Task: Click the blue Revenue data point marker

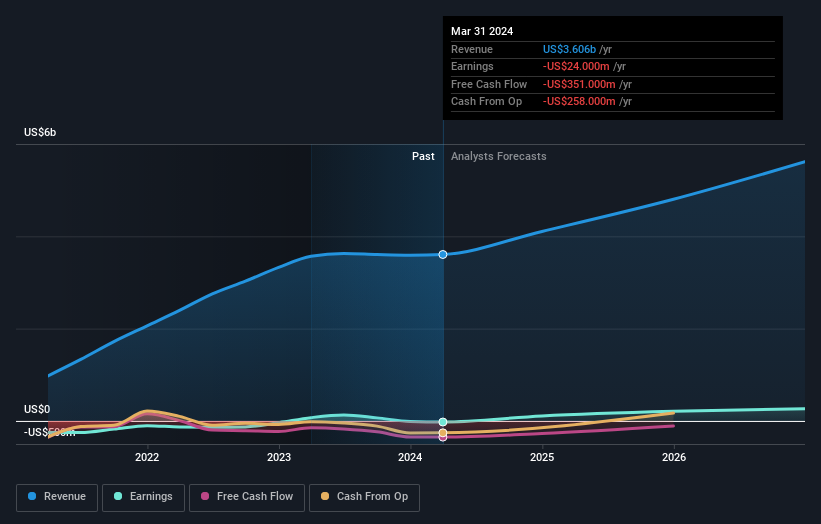Action: [x=443, y=254]
